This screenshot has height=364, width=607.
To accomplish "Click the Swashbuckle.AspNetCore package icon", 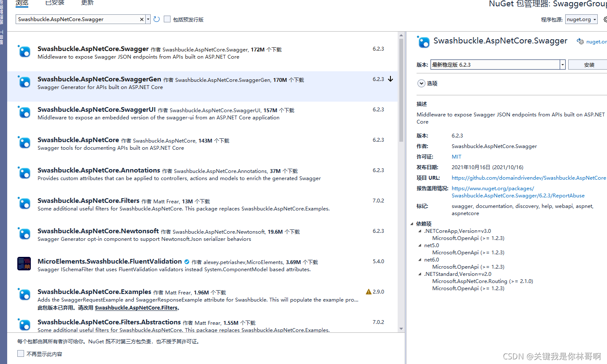I will pos(24,143).
